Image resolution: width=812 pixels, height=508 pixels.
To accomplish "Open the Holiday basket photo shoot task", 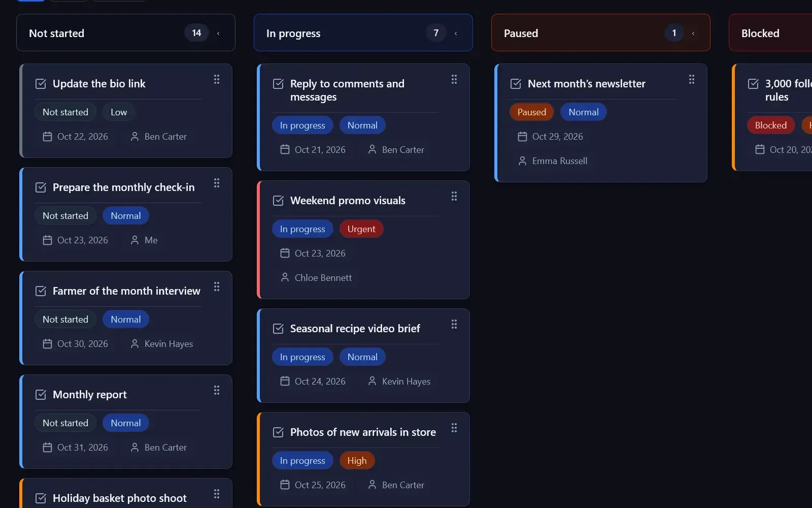I will tap(120, 498).
